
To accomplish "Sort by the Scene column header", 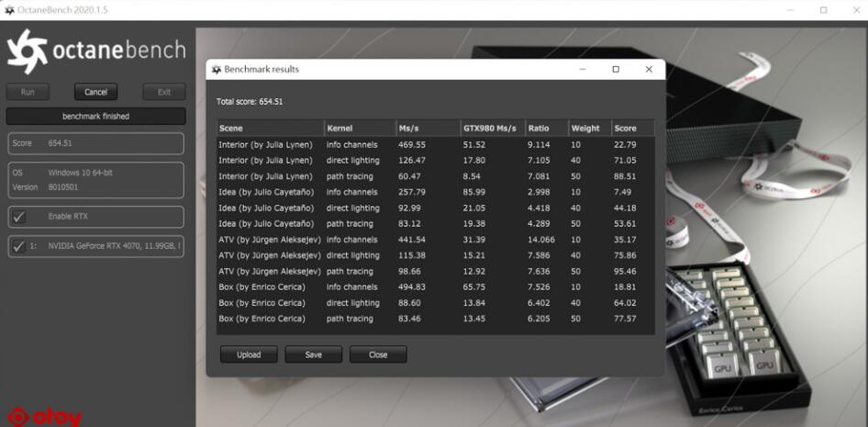I will tap(270, 128).
